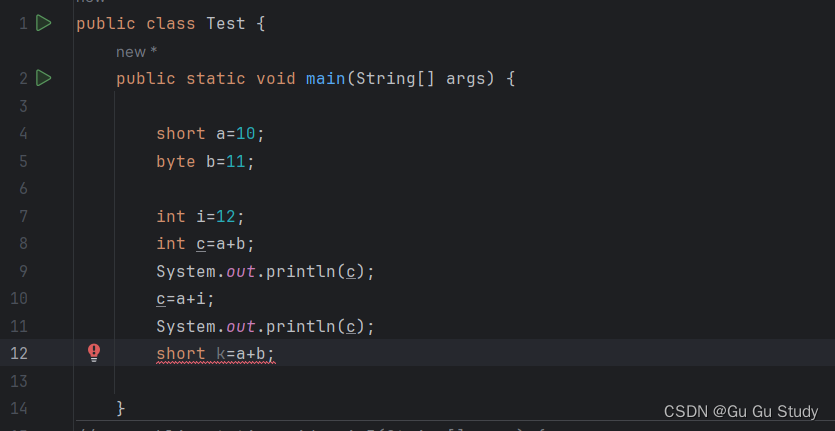Click the Test class name
Image resolution: width=835 pixels, height=431 pixels.
point(226,24)
